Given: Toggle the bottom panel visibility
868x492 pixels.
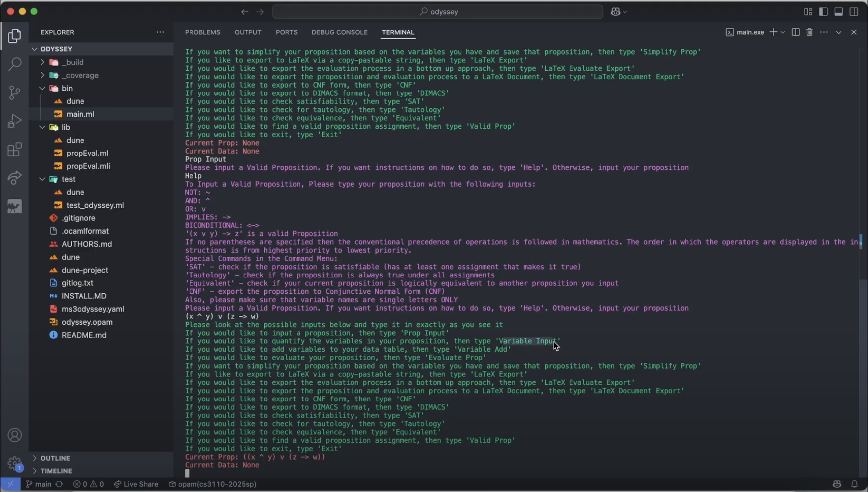Looking at the screenshot, I should click(839, 12).
